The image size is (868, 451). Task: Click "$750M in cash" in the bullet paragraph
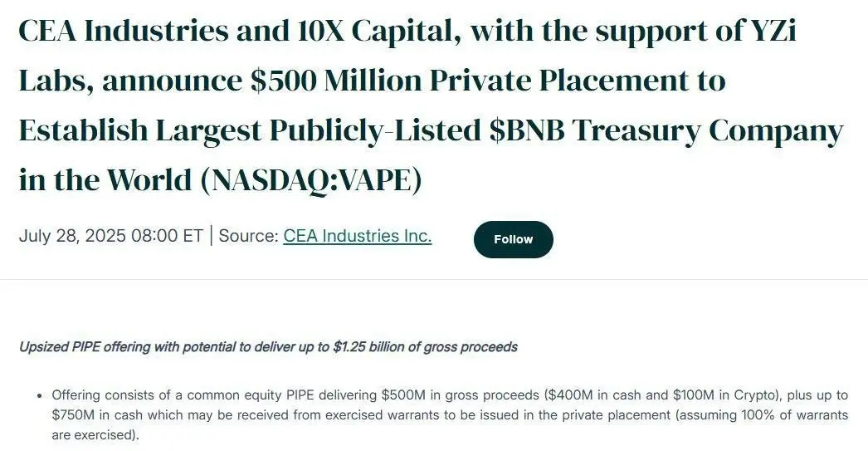[x=97, y=415]
